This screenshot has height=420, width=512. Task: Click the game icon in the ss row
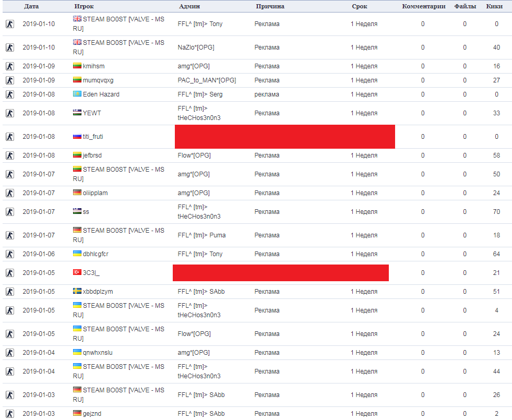tap(10, 212)
